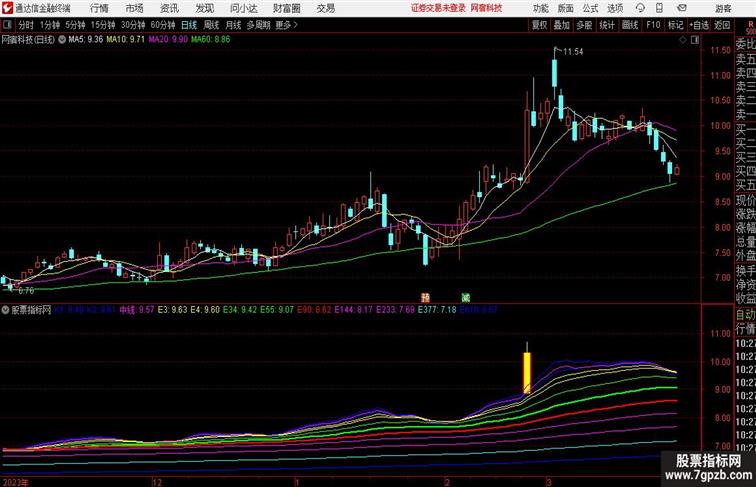
Task: Click the 画线 draw line toolbar button
Action: point(630,25)
